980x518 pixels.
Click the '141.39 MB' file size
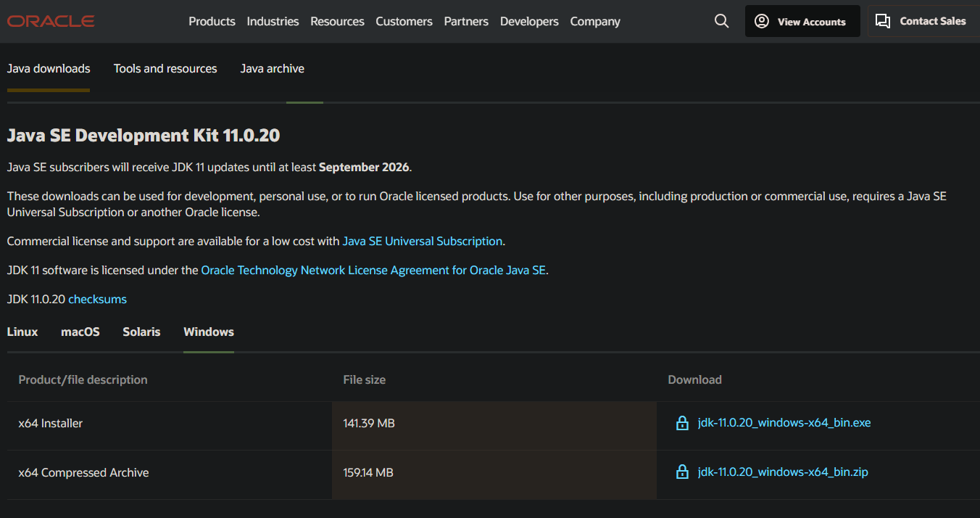pyautogui.click(x=369, y=423)
